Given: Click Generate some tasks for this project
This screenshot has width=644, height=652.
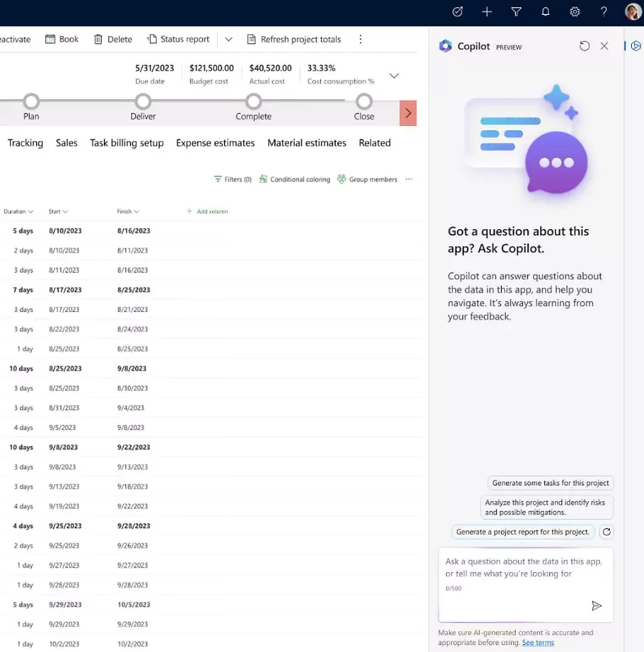Looking at the screenshot, I should [550, 483].
